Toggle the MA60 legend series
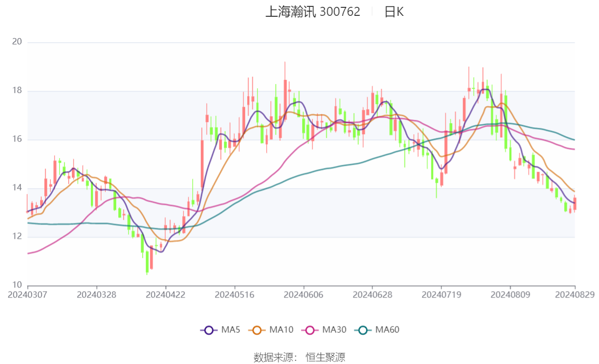The height and width of the screenshot is (364, 599). tap(377, 330)
